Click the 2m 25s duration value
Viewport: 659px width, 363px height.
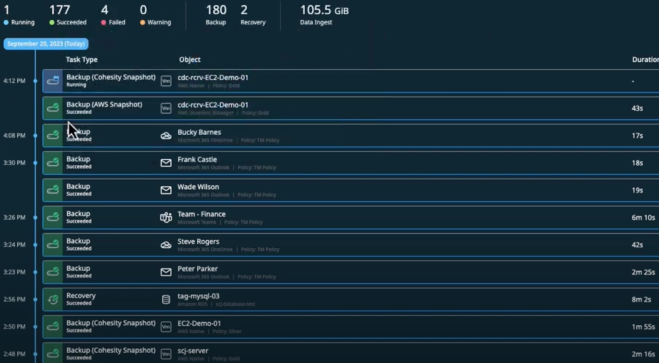[643, 272]
